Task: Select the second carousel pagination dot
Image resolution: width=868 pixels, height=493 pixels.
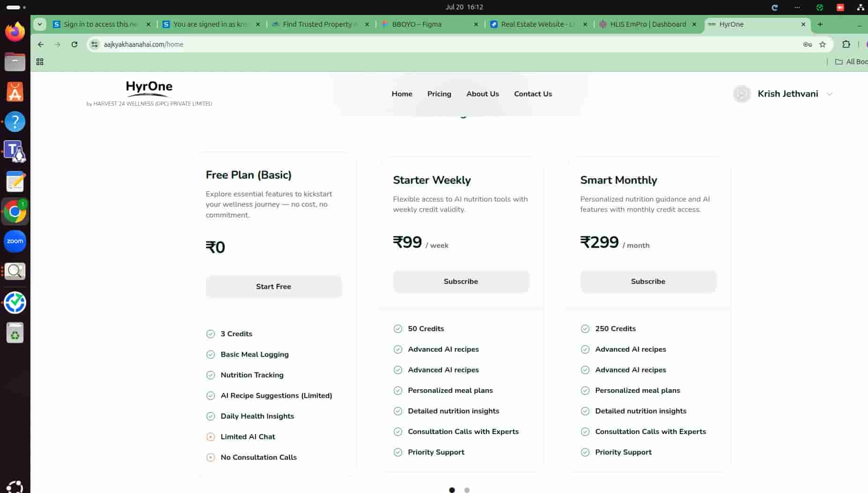Action: pyautogui.click(x=467, y=490)
